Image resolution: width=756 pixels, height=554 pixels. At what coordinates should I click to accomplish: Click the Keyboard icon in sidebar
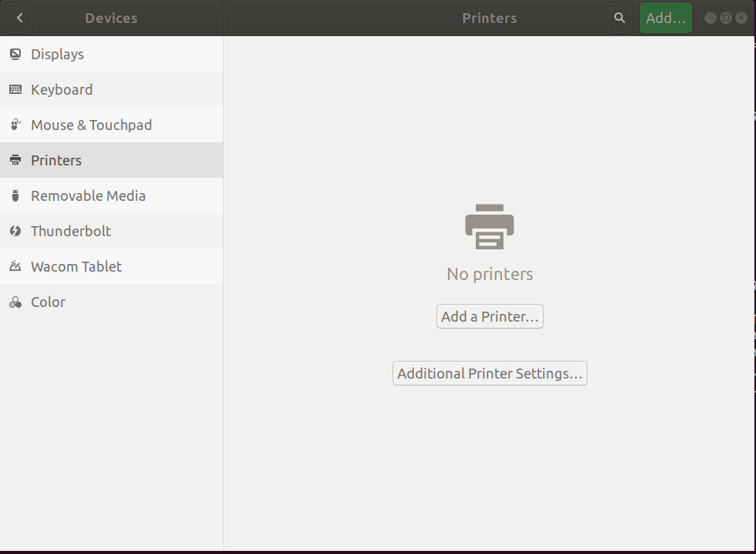coord(15,90)
